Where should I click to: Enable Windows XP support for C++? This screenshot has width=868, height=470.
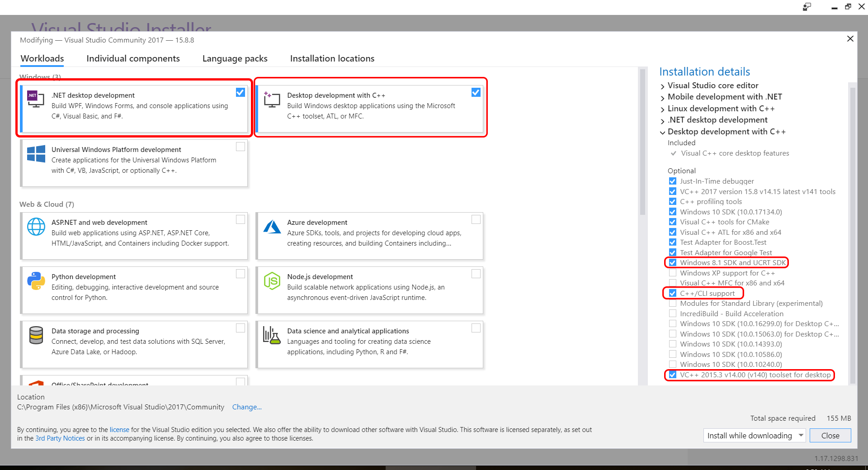[x=673, y=273]
